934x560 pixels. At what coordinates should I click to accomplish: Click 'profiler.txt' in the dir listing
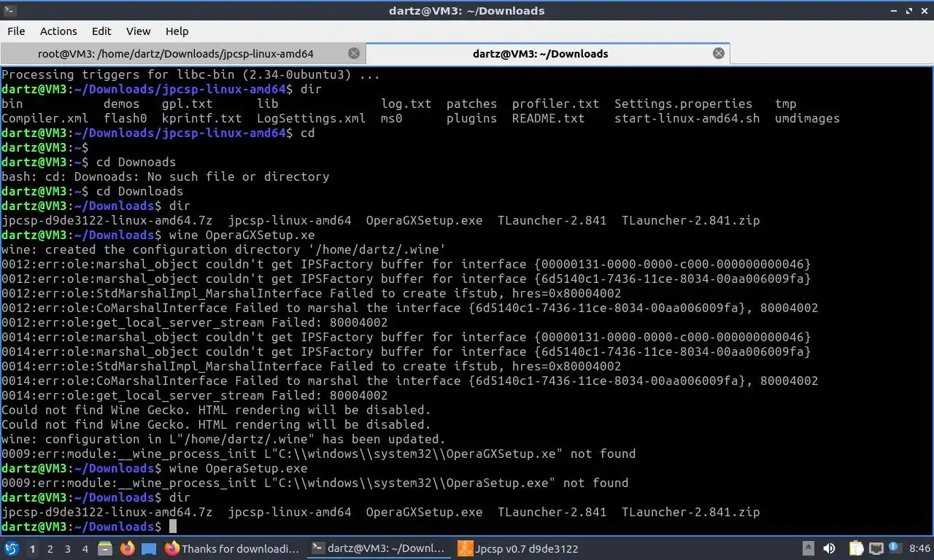pyautogui.click(x=555, y=104)
